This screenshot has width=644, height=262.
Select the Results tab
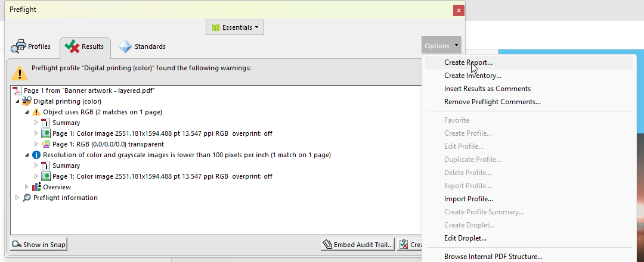tap(85, 46)
